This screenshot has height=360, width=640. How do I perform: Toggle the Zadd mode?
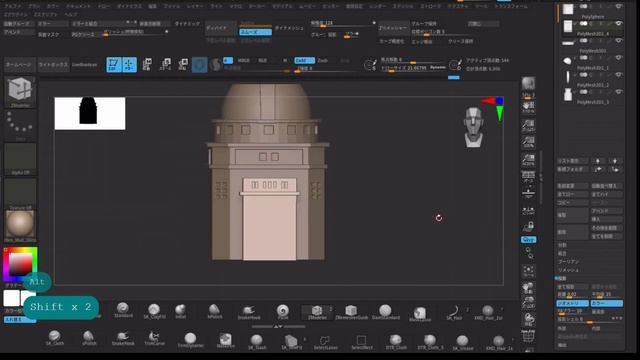point(304,60)
